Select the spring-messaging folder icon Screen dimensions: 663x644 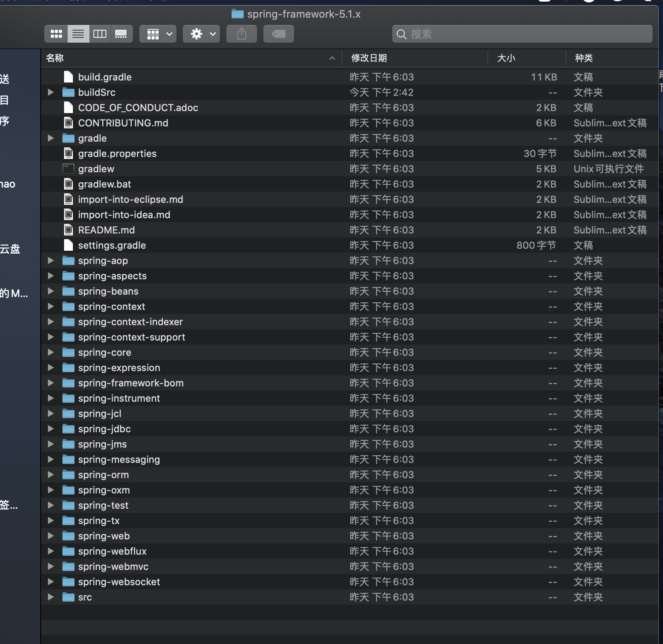tap(68, 459)
